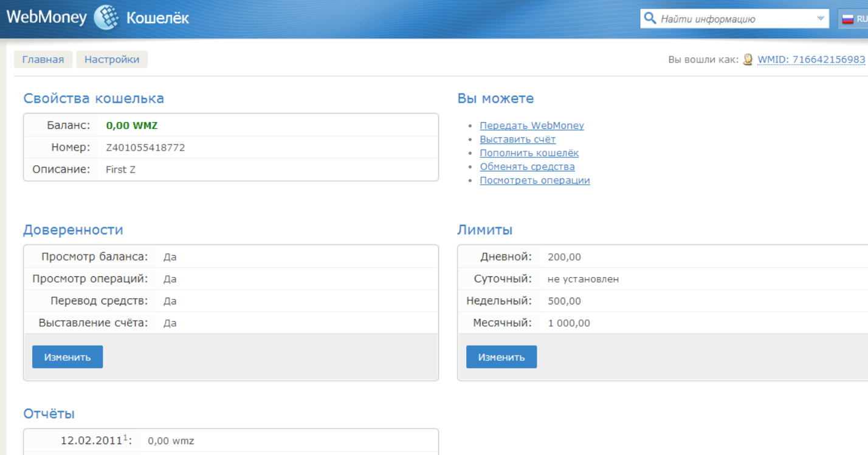This screenshot has width=868, height=455.
Task: Click the Перевод средств row label
Action: tap(99, 301)
